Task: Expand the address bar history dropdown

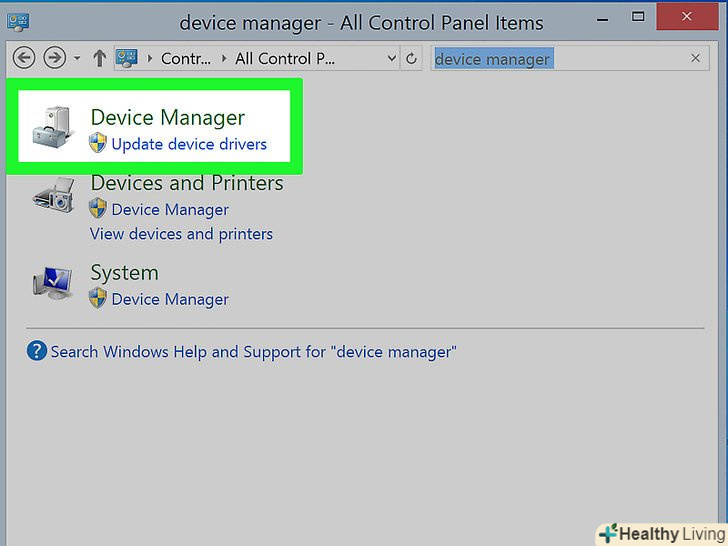Action: 391,59
